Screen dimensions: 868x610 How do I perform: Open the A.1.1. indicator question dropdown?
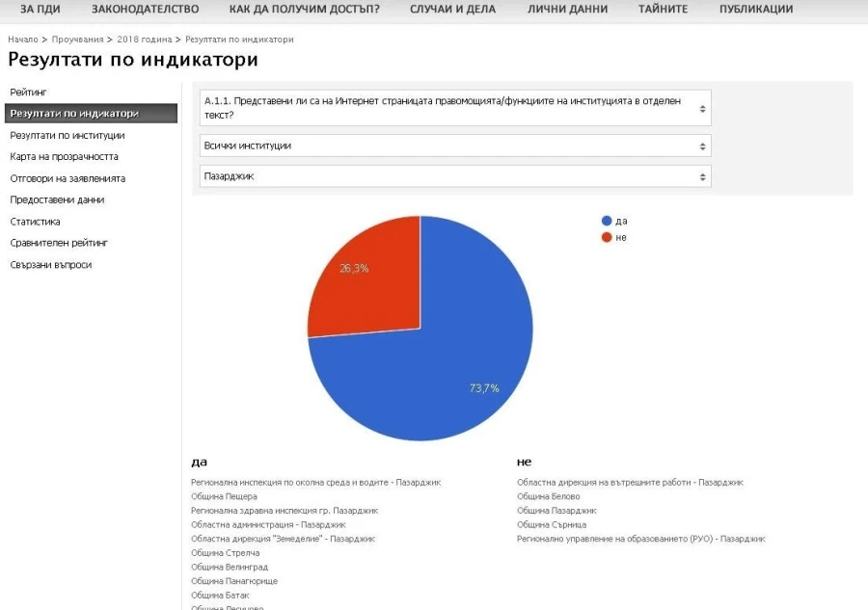455,108
